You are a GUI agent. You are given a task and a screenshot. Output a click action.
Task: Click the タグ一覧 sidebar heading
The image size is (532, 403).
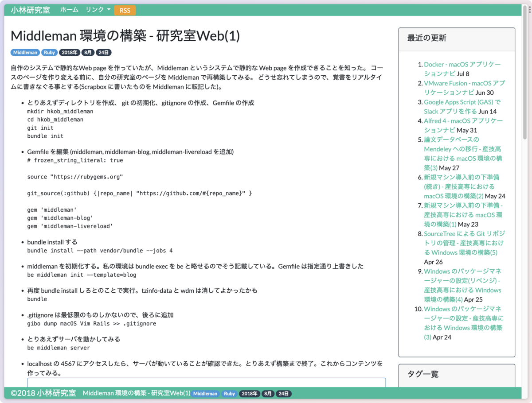(x=423, y=374)
